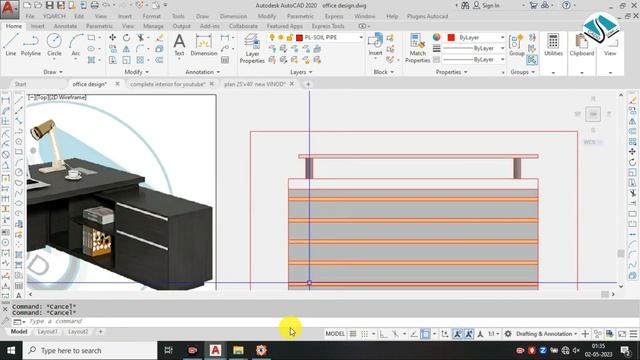
Task: Open the AutoCAD application menu button
Action: coord(9,9)
